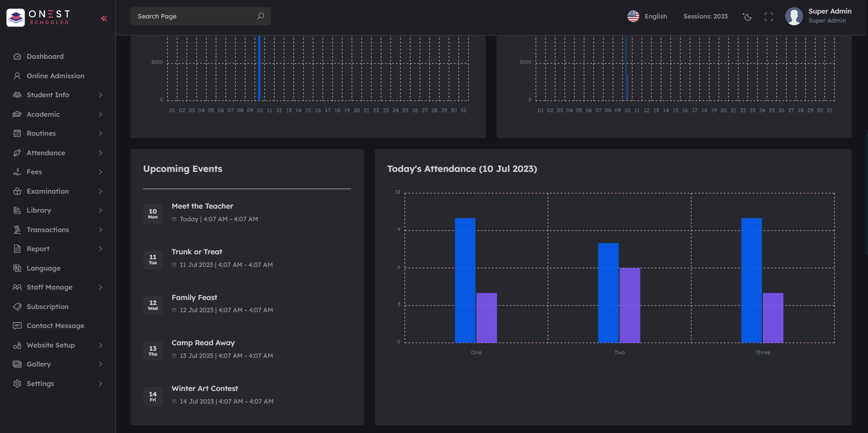Click the tall blue bar for class One
Screen dimensions: 868x433
[x=465, y=280]
